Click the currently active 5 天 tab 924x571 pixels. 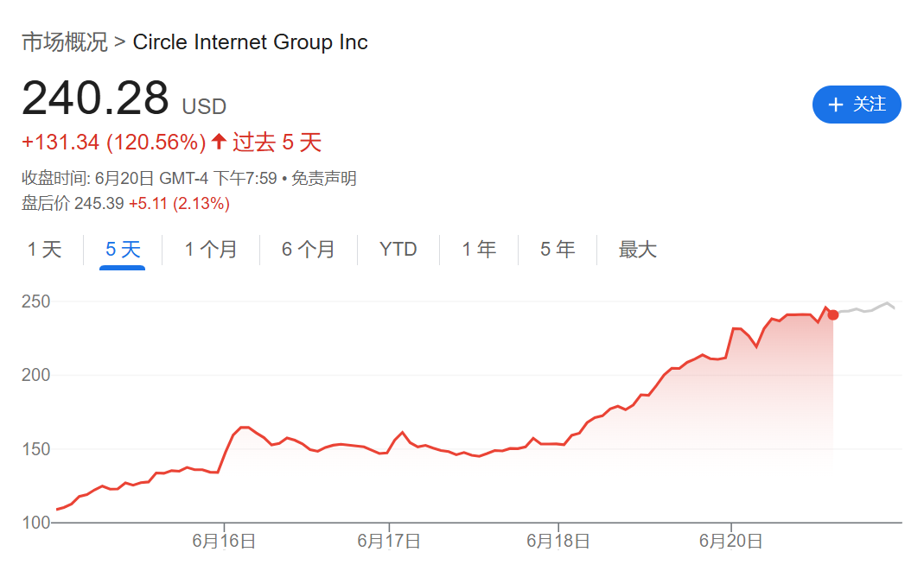tap(122, 249)
